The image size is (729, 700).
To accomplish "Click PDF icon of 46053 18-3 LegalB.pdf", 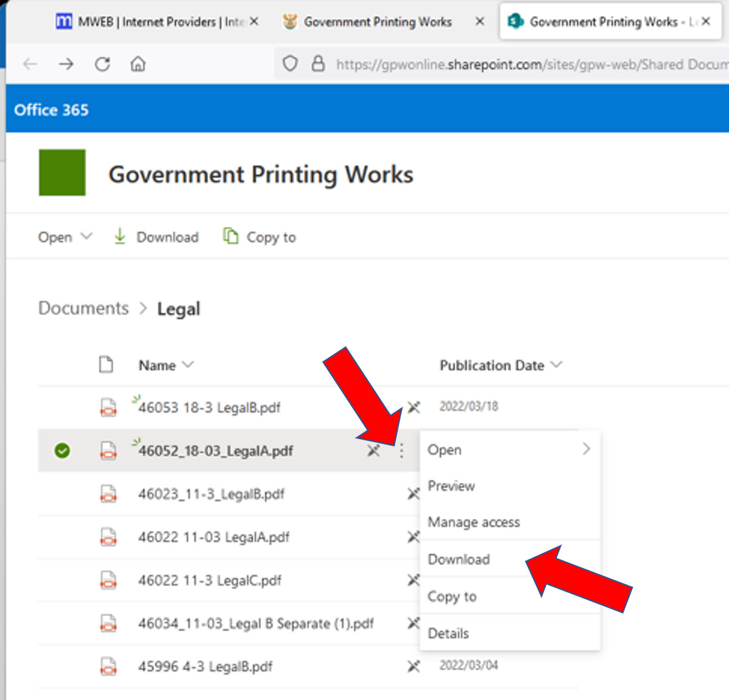I will coord(108,407).
